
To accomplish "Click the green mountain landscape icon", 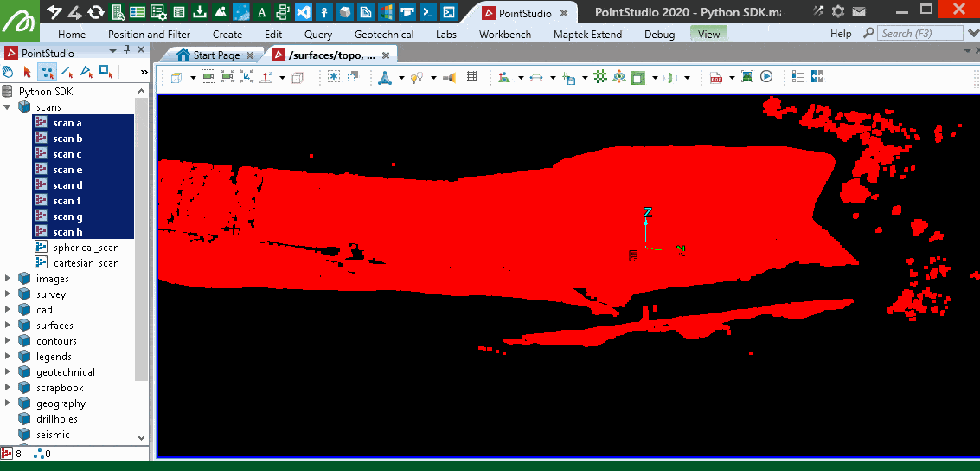I will click(221, 12).
